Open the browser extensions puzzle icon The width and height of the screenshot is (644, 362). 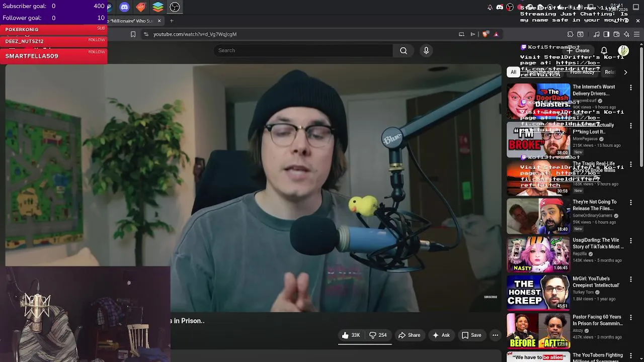pyautogui.click(x=570, y=34)
